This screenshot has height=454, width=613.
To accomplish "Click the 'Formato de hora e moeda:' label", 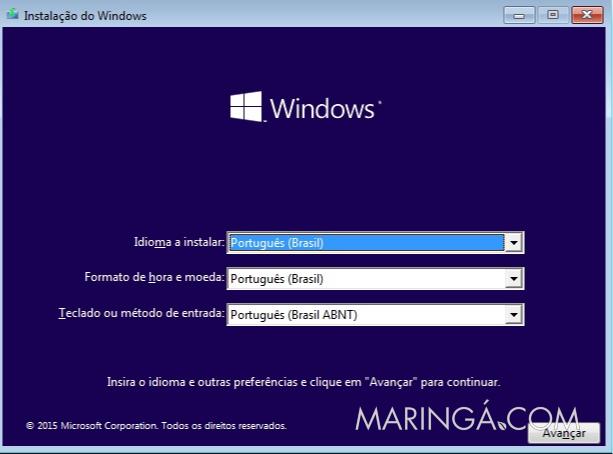I will pos(154,277).
